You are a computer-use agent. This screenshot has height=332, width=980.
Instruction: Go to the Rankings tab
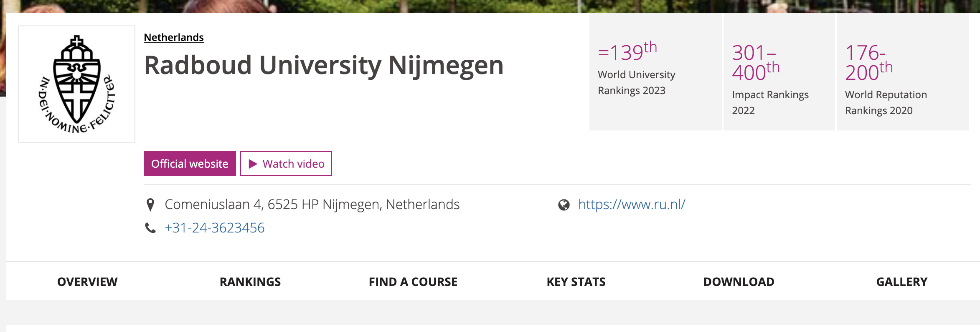(250, 282)
